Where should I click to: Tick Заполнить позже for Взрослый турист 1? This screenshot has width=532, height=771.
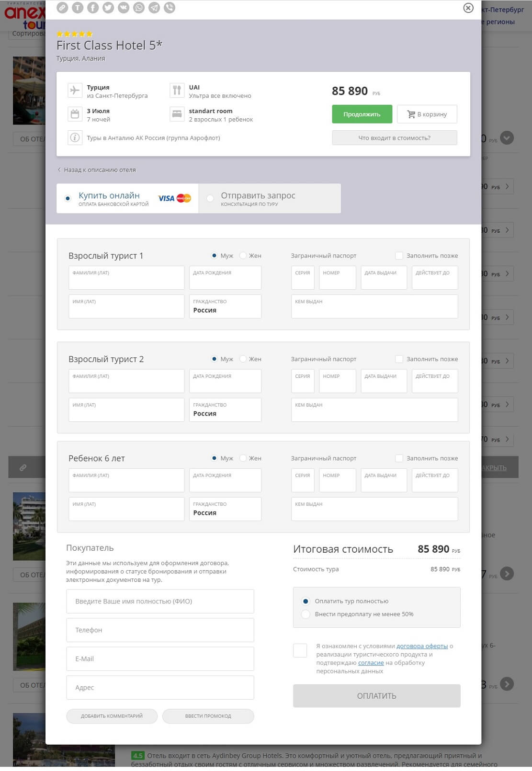coord(399,256)
